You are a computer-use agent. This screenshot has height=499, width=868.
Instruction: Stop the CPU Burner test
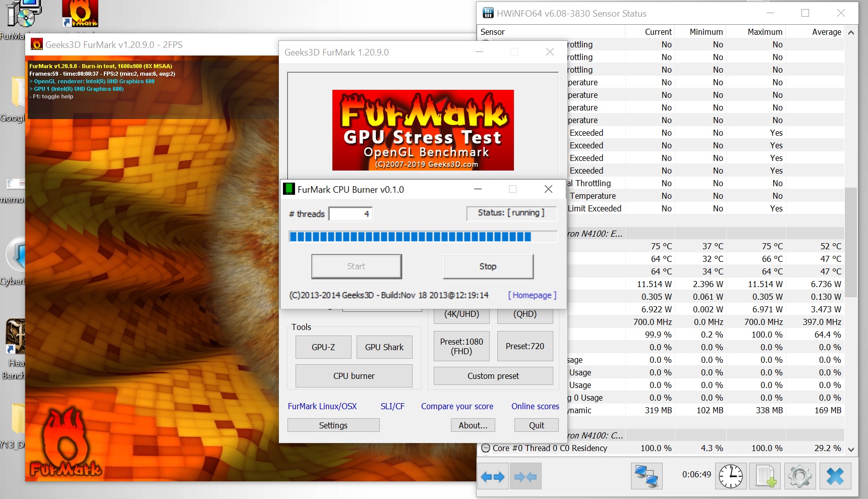pyautogui.click(x=488, y=266)
